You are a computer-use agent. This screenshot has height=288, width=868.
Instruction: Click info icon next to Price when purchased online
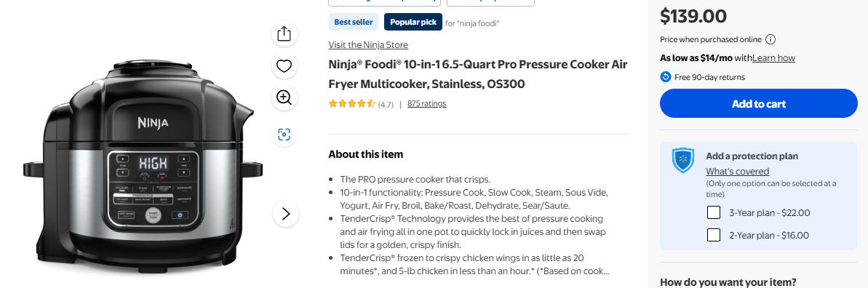771,39
